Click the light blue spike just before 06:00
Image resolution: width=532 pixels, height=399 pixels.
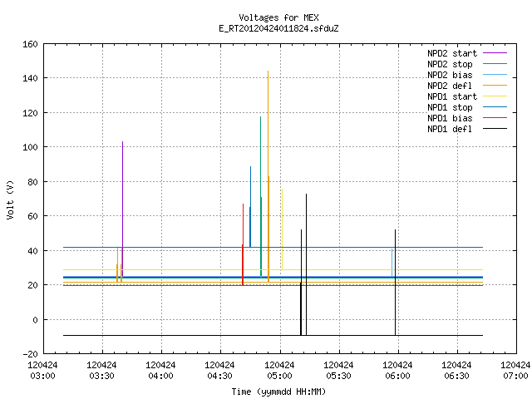pos(392,263)
